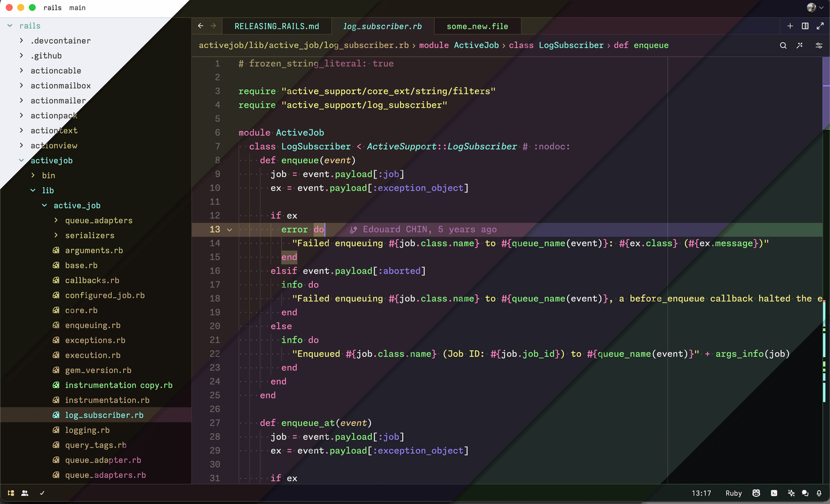Screen dimensions: 830x504
Task: Open the collaboration panel icon
Action: point(25,493)
